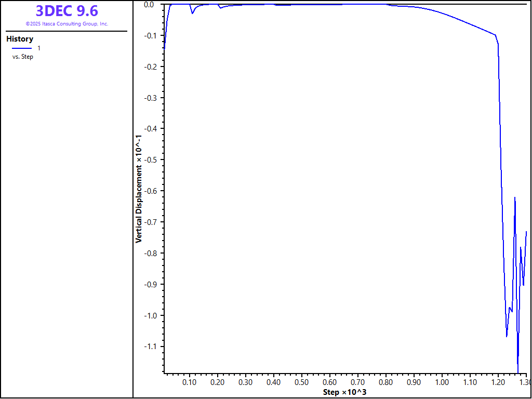Click the 0.50 tick label on x-axis

pyautogui.click(x=302, y=382)
